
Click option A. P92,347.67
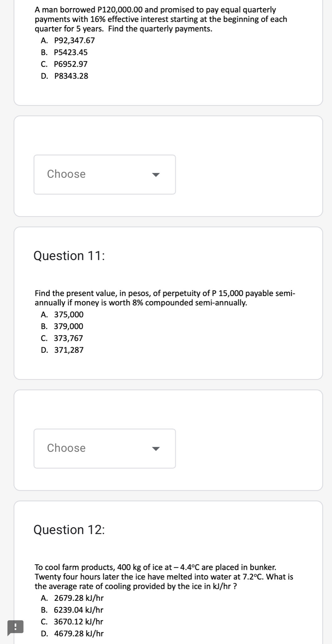68,41
